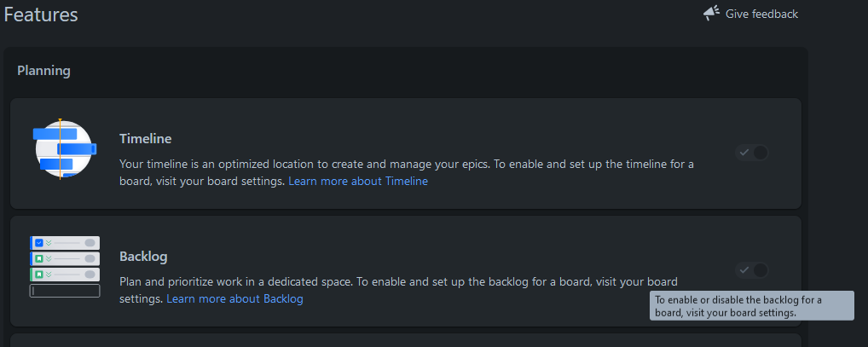Click the blue checkbox icon in Backlog illustration
The height and width of the screenshot is (347, 868).
point(38,243)
